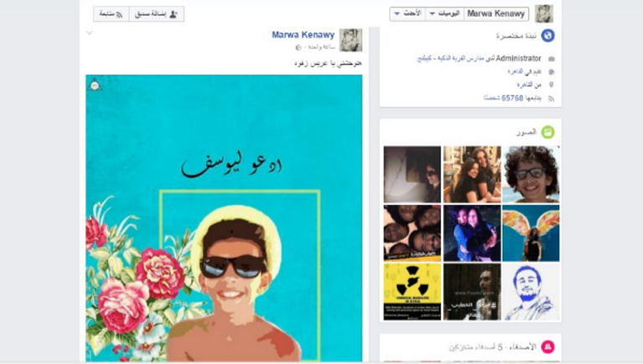
Task: Expand the timeline dropdown next to Marwa Kenawy
Action: click(445, 14)
